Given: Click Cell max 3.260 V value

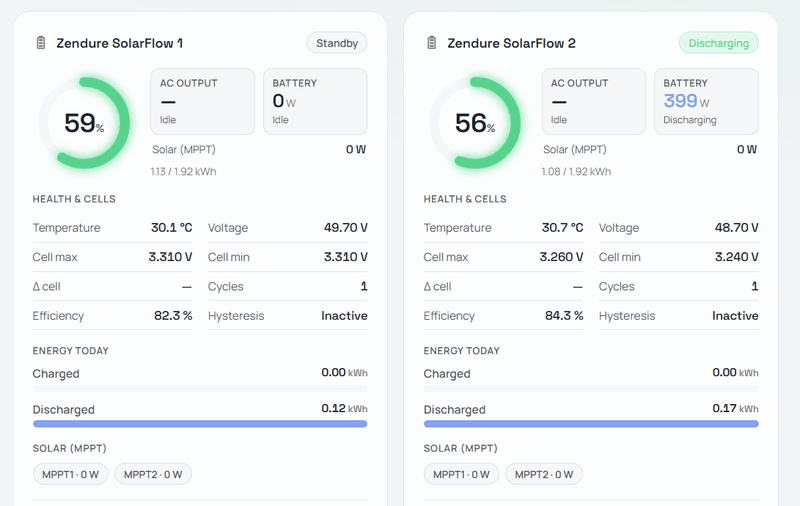Looking at the screenshot, I should tap(561, 257).
